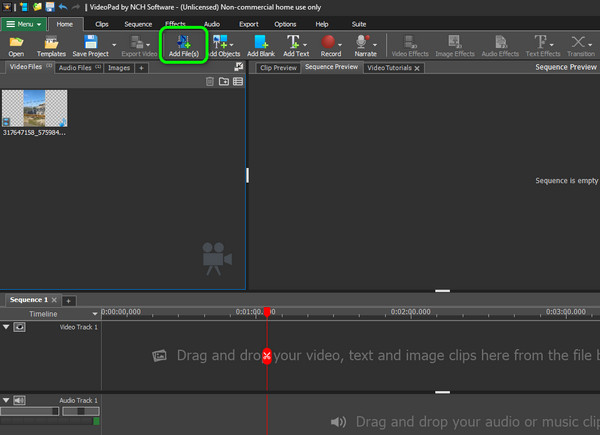600x435 pixels.
Task: Switch to Audio Files bin tab
Action: tap(79, 68)
